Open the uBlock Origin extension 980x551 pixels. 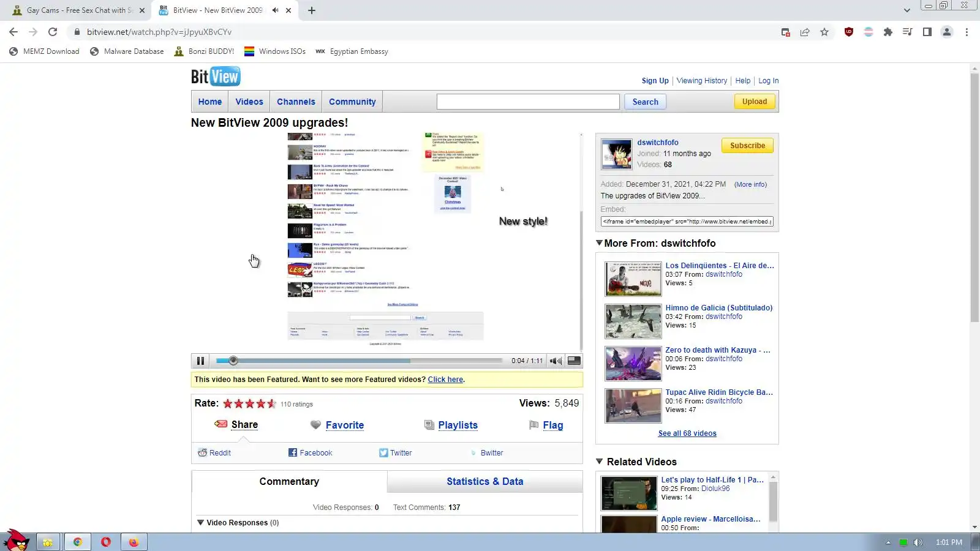pos(849,32)
